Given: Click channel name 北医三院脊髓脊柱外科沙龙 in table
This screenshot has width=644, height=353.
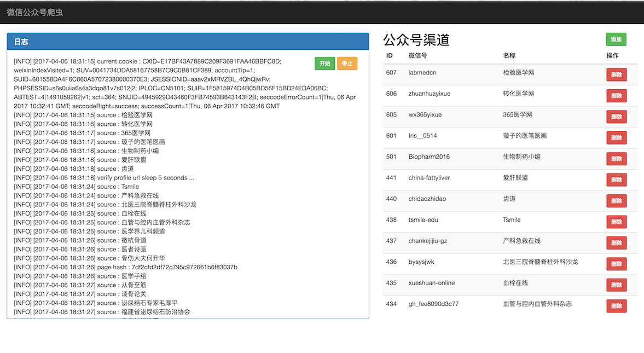Looking at the screenshot, I should point(541,262).
